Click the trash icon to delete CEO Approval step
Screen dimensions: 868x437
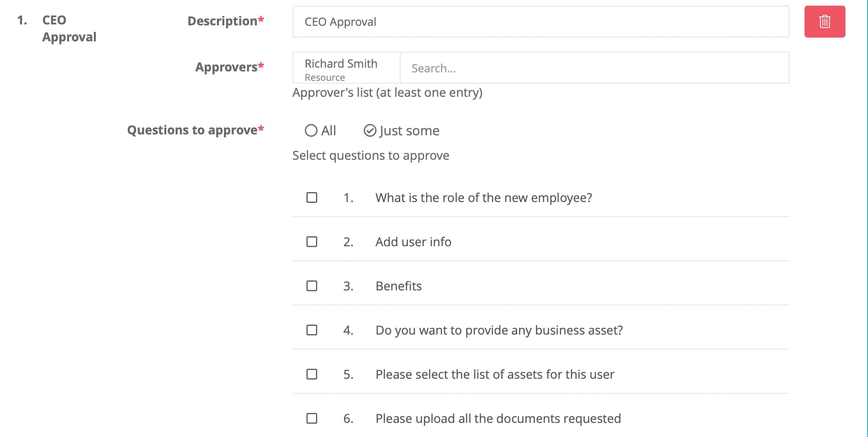click(824, 21)
